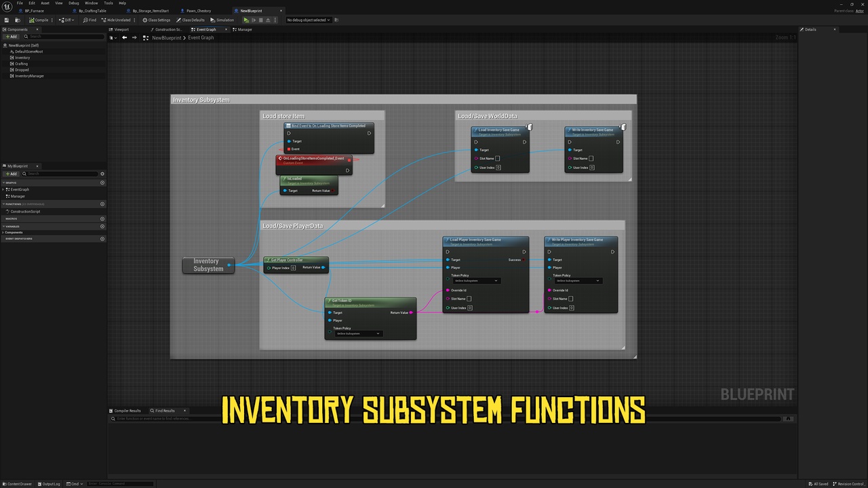The width and height of the screenshot is (868, 488).
Task: Open the debug object selector dropdown
Action: 309,20
